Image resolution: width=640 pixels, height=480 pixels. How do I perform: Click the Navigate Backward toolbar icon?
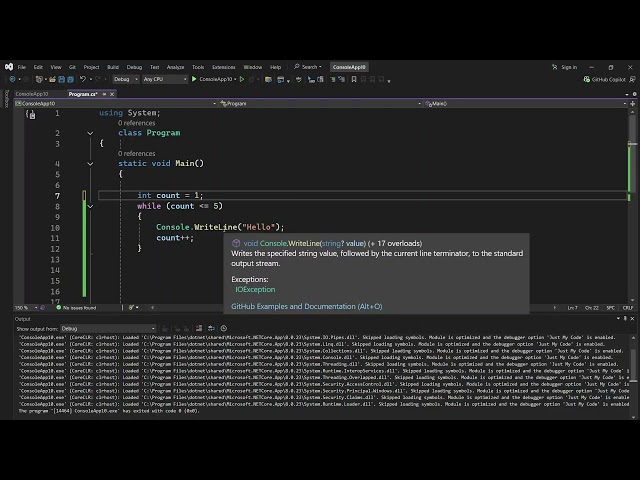12,79
